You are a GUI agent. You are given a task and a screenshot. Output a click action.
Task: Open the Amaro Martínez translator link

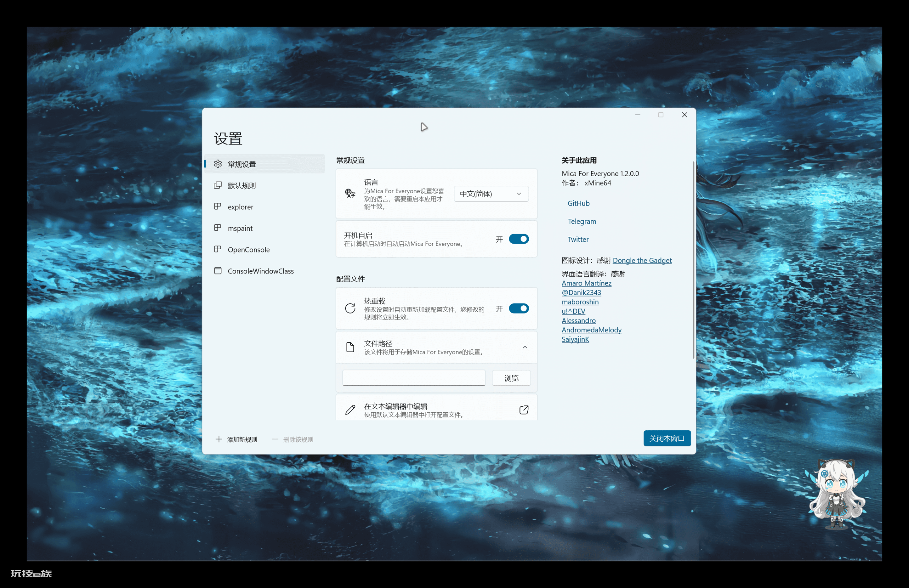(586, 283)
